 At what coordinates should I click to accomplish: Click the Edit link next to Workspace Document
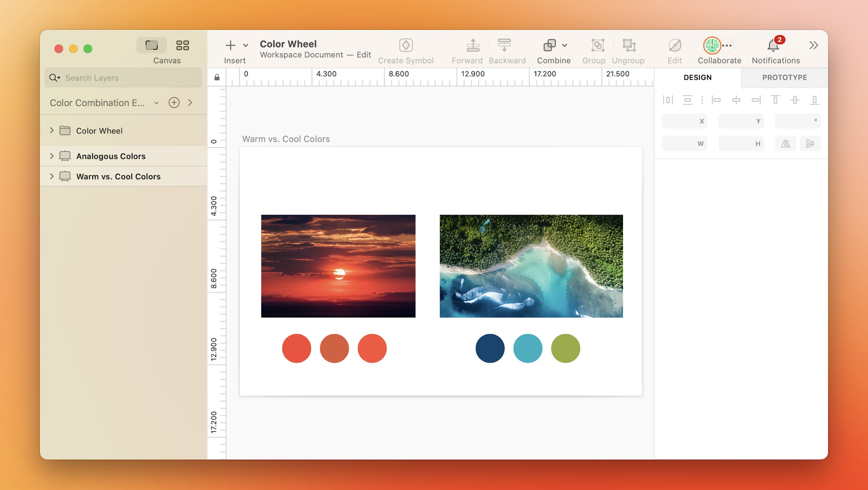pyautogui.click(x=364, y=55)
